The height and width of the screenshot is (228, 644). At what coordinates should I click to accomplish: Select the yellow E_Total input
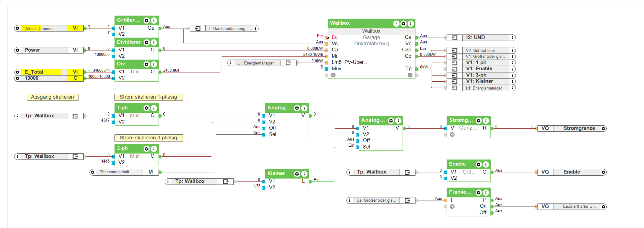click(49, 72)
